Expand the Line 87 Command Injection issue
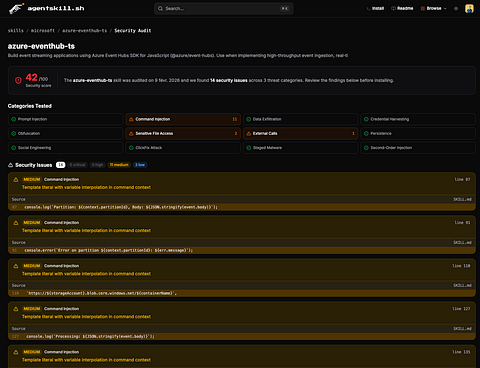 coord(242,183)
